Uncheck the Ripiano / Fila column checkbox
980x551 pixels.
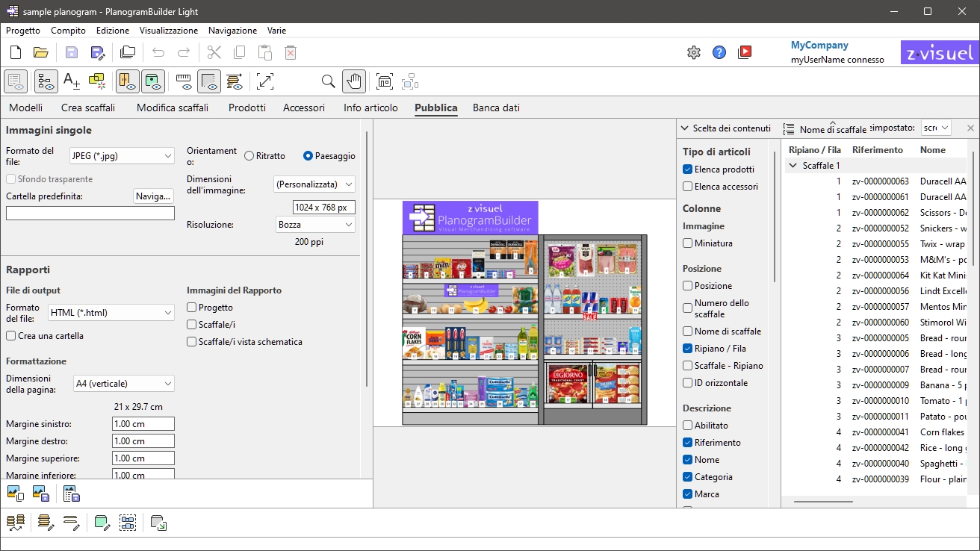688,349
